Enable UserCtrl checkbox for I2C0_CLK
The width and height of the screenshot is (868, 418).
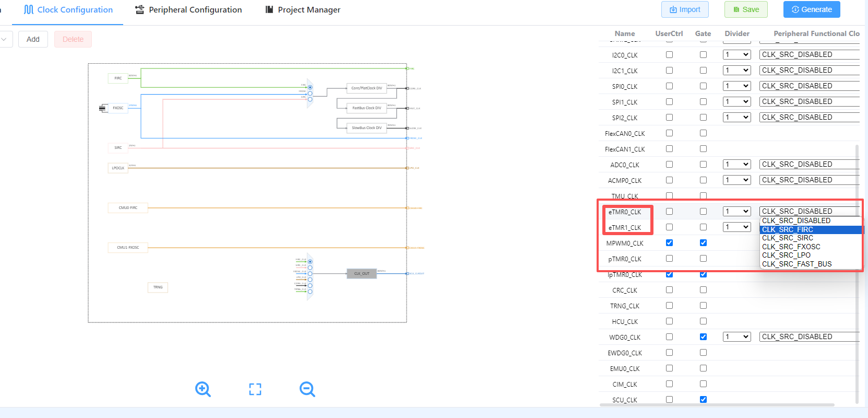[669, 55]
